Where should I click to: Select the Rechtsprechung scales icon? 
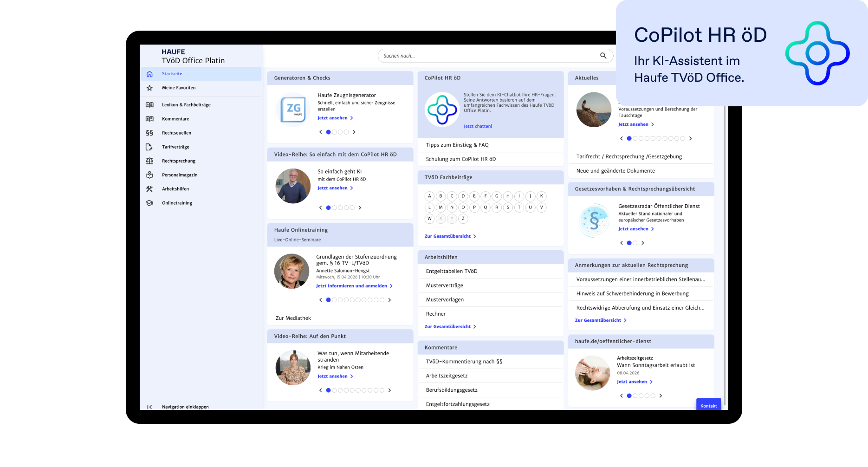149,161
